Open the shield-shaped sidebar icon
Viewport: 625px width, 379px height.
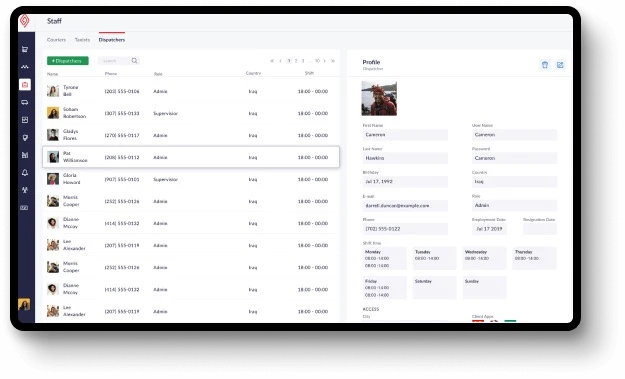point(25,137)
